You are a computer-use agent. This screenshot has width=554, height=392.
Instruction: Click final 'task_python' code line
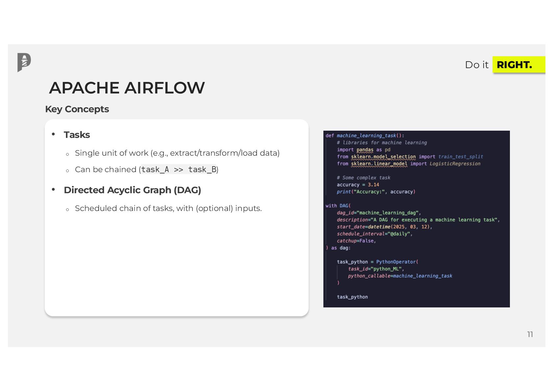pyautogui.click(x=352, y=297)
